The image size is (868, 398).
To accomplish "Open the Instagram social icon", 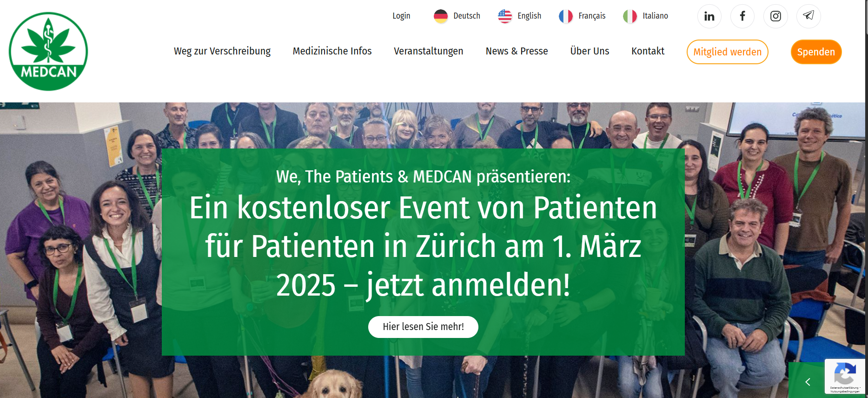I will click(775, 16).
